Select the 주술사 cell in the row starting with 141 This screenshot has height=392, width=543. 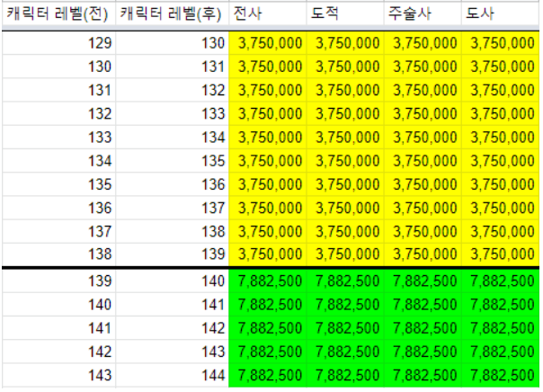[x=423, y=328]
